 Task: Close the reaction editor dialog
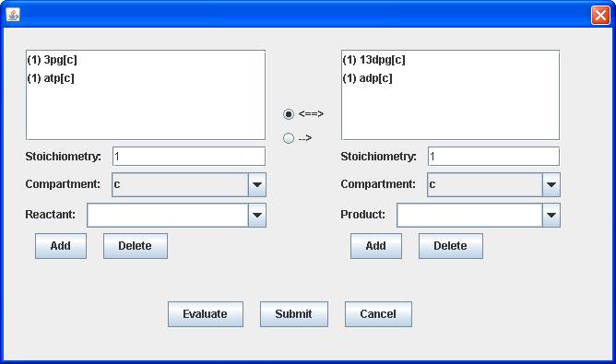[x=600, y=16]
